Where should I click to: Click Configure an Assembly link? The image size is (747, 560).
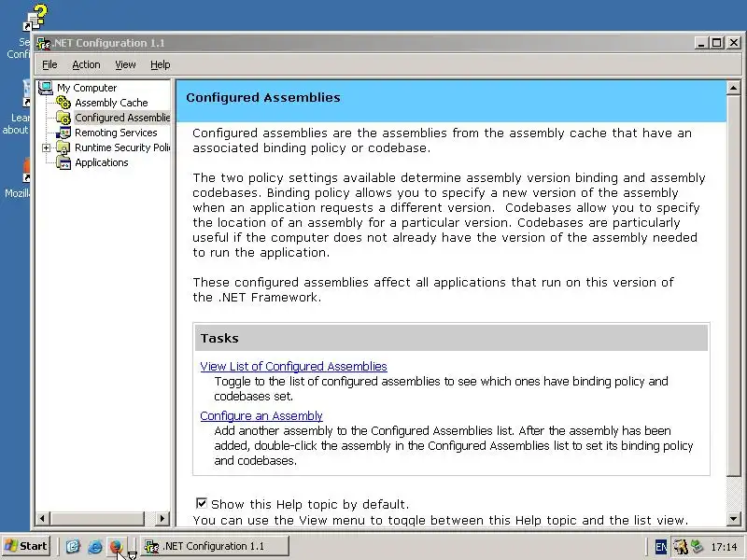[261, 415]
